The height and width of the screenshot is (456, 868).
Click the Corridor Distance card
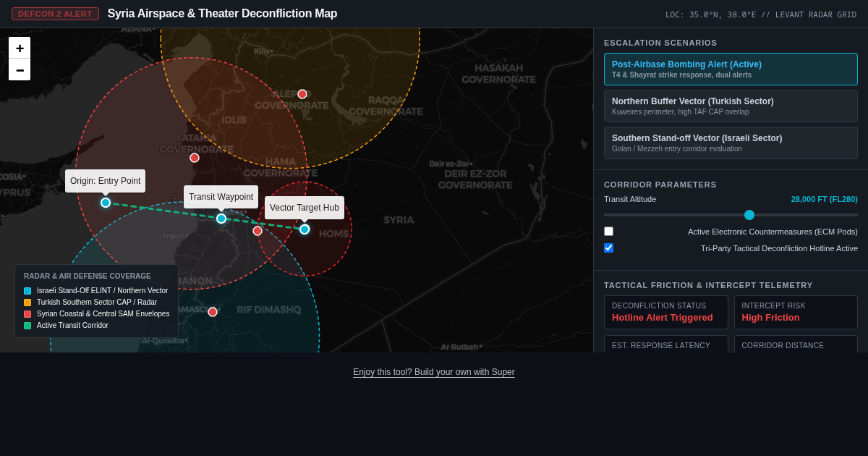(796, 345)
